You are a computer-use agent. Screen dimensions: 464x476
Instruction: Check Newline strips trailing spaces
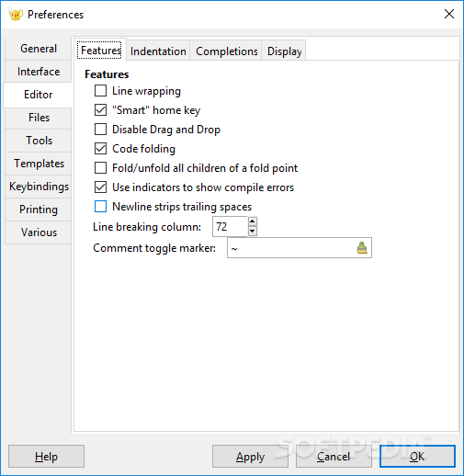[100, 207]
